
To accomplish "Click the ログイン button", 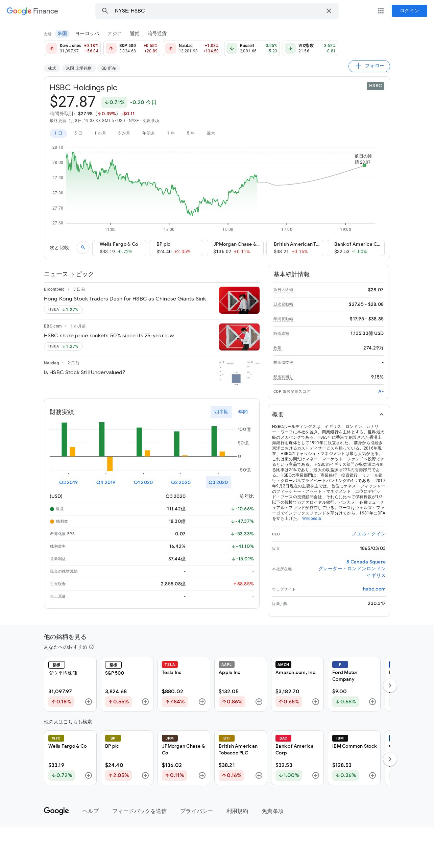I will [x=409, y=11].
